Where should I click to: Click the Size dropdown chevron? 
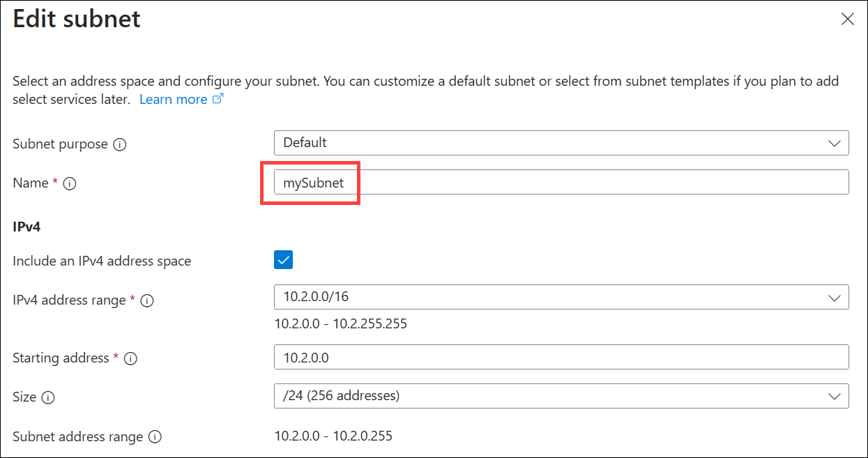[x=835, y=395]
